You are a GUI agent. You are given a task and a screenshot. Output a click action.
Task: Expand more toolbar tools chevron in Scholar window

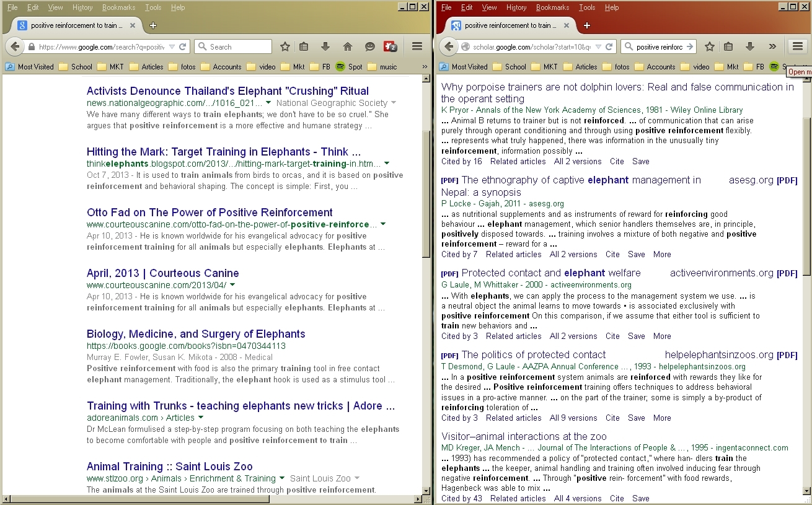[x=772, y=46]
